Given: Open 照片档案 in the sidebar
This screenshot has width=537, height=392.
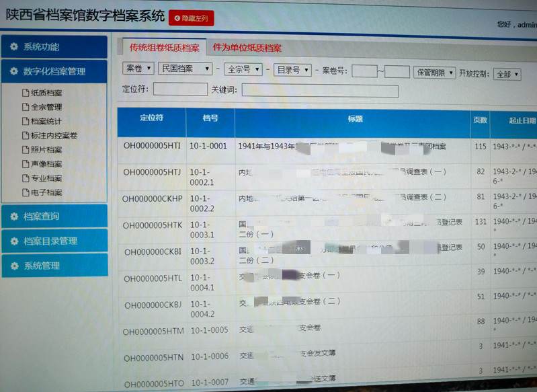Looking at the screenshot, I should click(x=46, y=150).
